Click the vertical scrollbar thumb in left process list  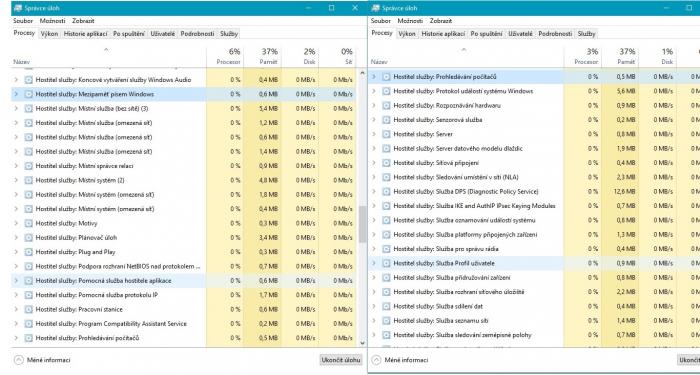coord(362,223)
